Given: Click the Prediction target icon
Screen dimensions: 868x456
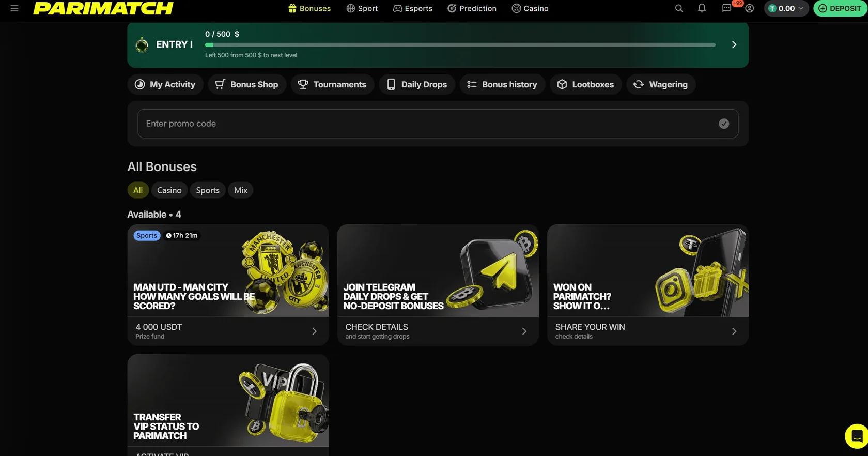Looking at the screenshot, I should pos(452,8).
